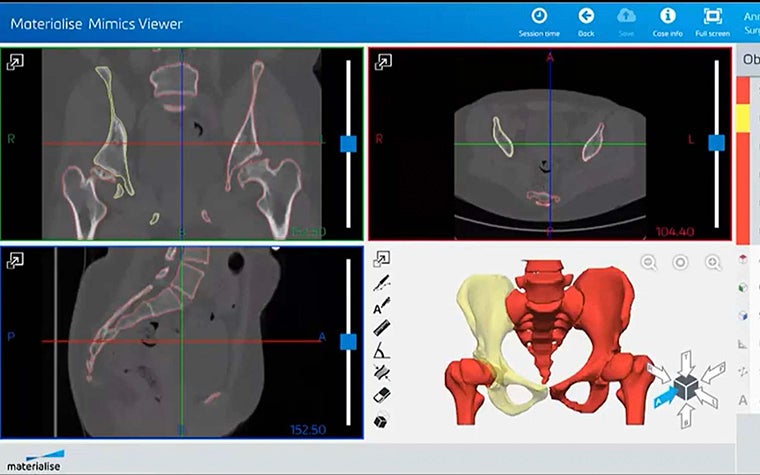760x475 pixels.
Task: Select the top (T) view arrow
Action: point(687,362)
